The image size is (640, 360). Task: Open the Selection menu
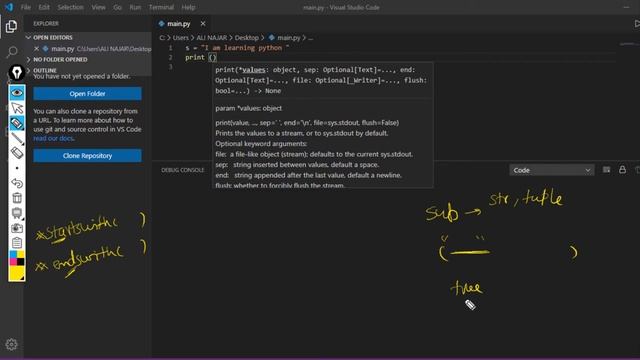pyautogui.click(x=70, y=7)
